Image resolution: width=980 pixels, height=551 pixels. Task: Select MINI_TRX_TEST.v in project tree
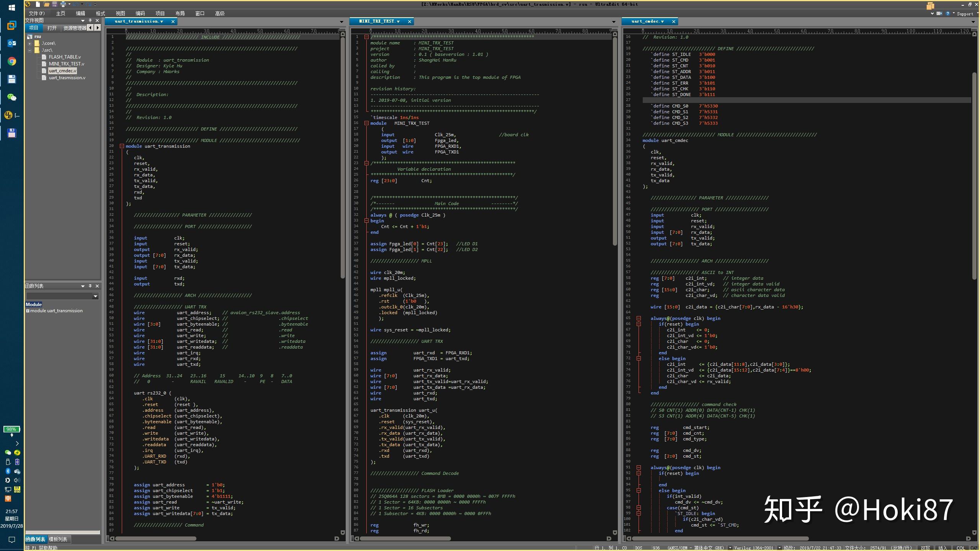(x=66, y=64)
